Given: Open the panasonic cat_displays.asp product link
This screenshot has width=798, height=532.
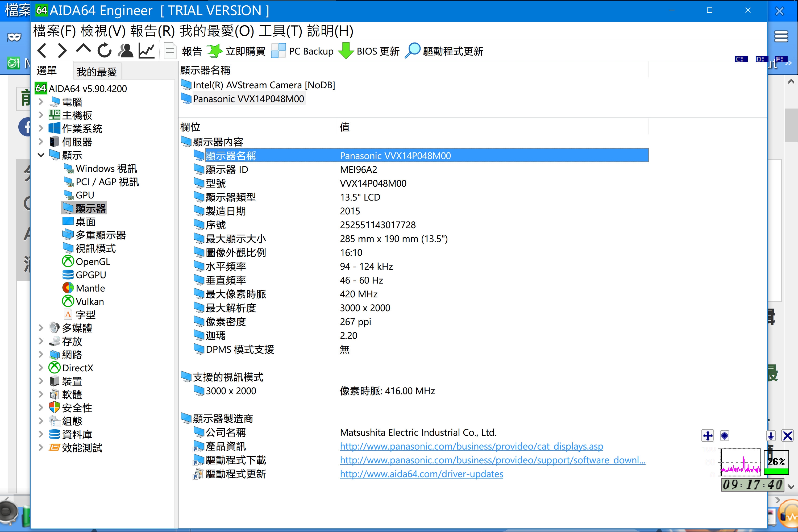Looking at the screenshot, I should tap(472, 446).
